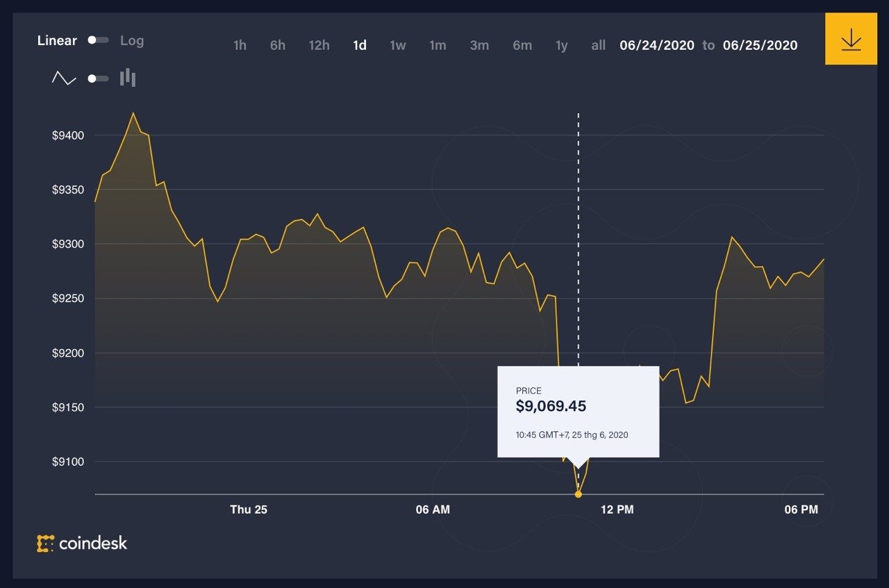Toggle the Linear/Log scale switch
Screen dimensions: 889x588
coord(98,40)
